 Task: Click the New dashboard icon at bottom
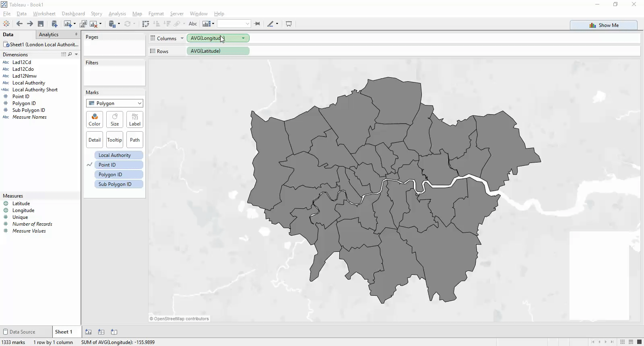101,332
